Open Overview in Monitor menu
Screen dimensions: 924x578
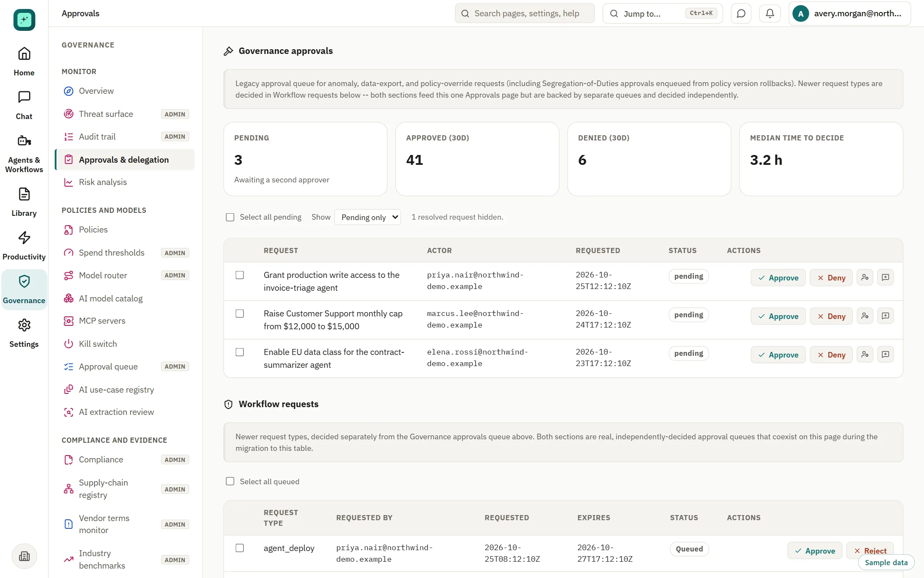[124, 91]
